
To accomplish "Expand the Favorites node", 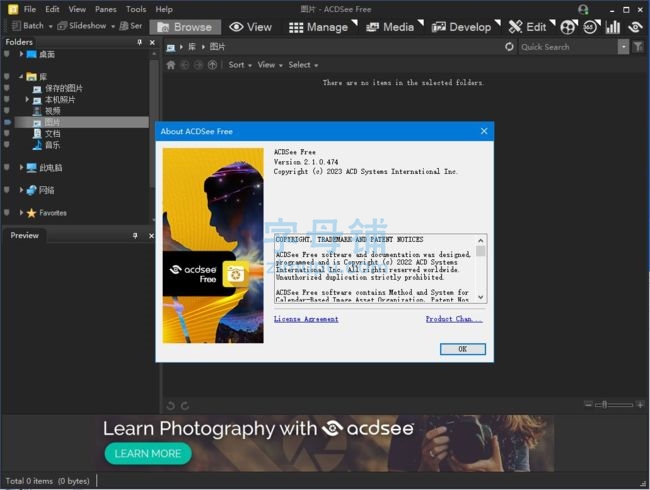I will tap(21, 213).
